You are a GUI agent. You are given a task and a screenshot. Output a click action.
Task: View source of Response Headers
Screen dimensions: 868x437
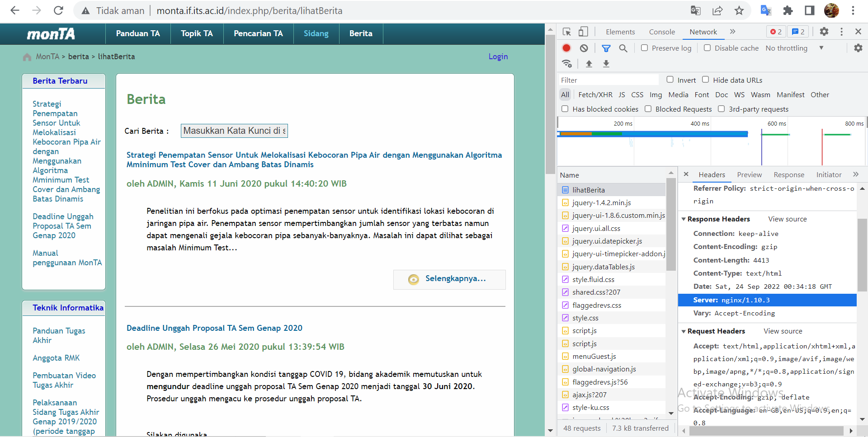787,219
